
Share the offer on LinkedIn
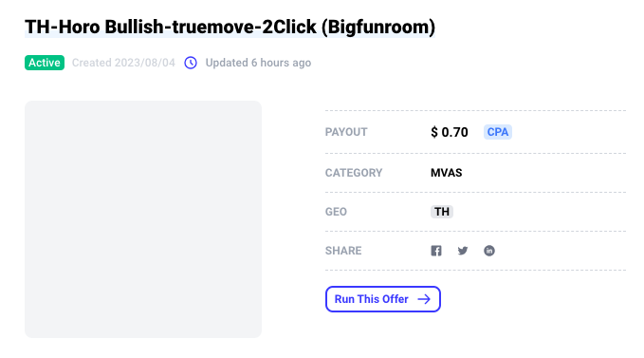pos(489,251)
